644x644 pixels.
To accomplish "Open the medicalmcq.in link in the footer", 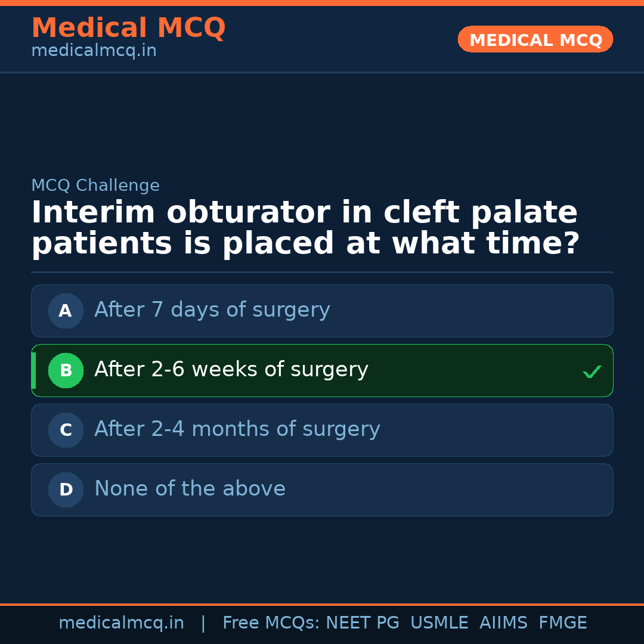I will 121,623.
